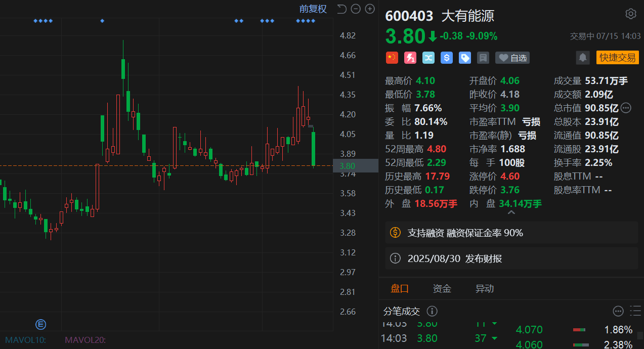
Task: Open the 前复权 adjustment dropdown
Action: [x=313, y=9]
